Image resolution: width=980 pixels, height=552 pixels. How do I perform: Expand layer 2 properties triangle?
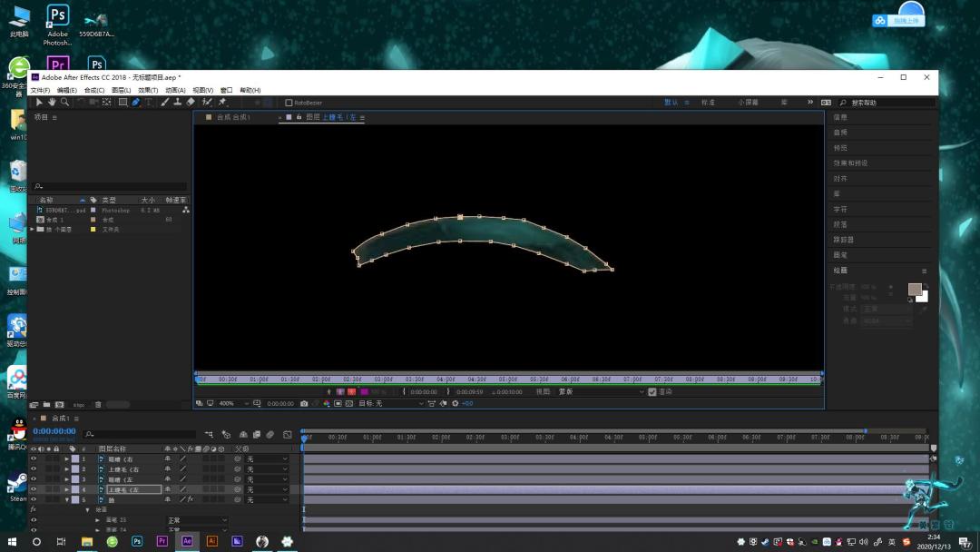tap(67, 468)
